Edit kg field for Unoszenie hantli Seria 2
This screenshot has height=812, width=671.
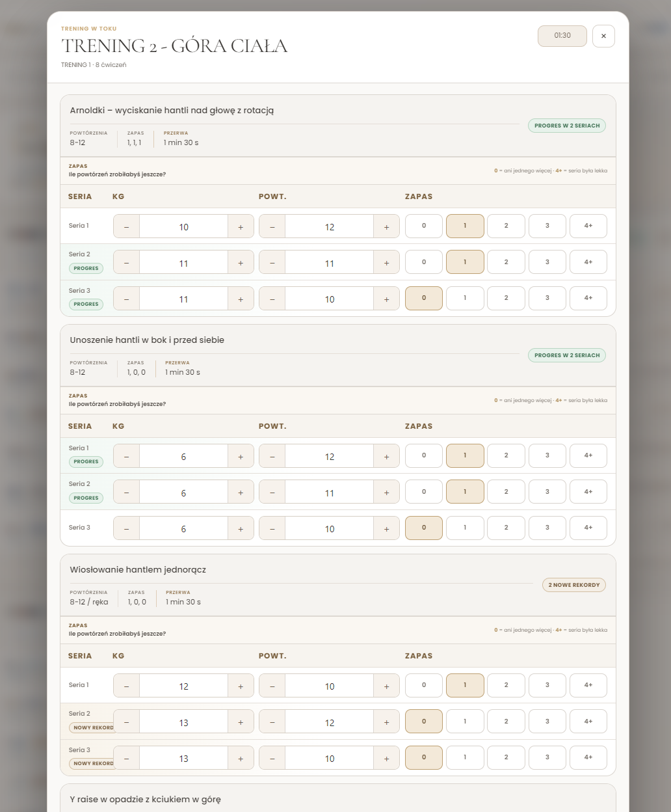click(x=183, y=493)
